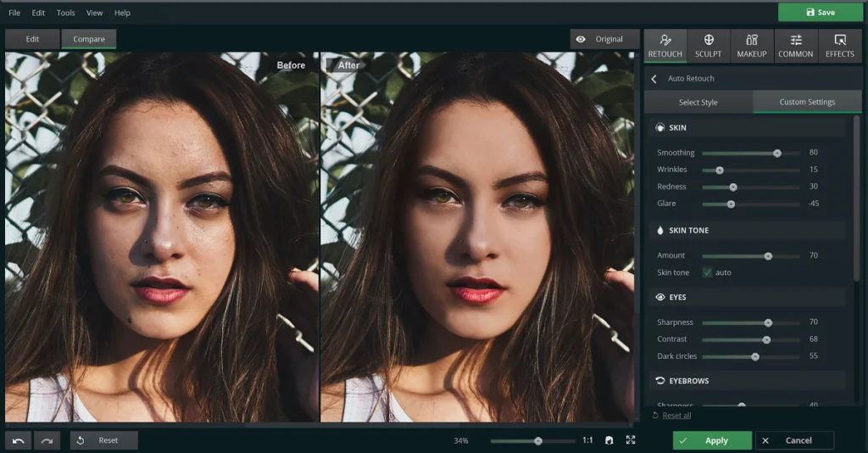The height and width of the screenshot is (453, 868).
Task: Click the redo arrow button
Action: (x=47, y=440)
